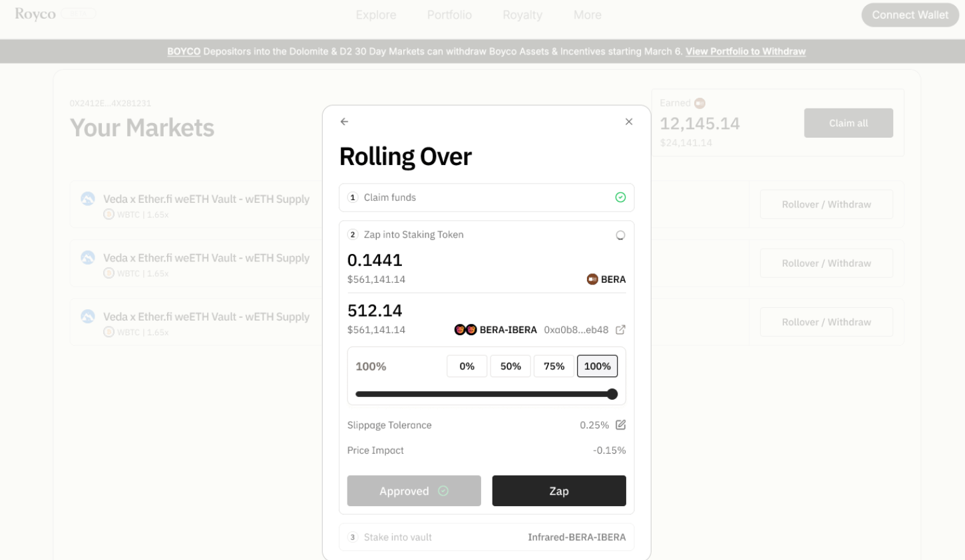Click the Zap into Staking Token label
Viewport: 965px width, 560px height.
[413, 235]
